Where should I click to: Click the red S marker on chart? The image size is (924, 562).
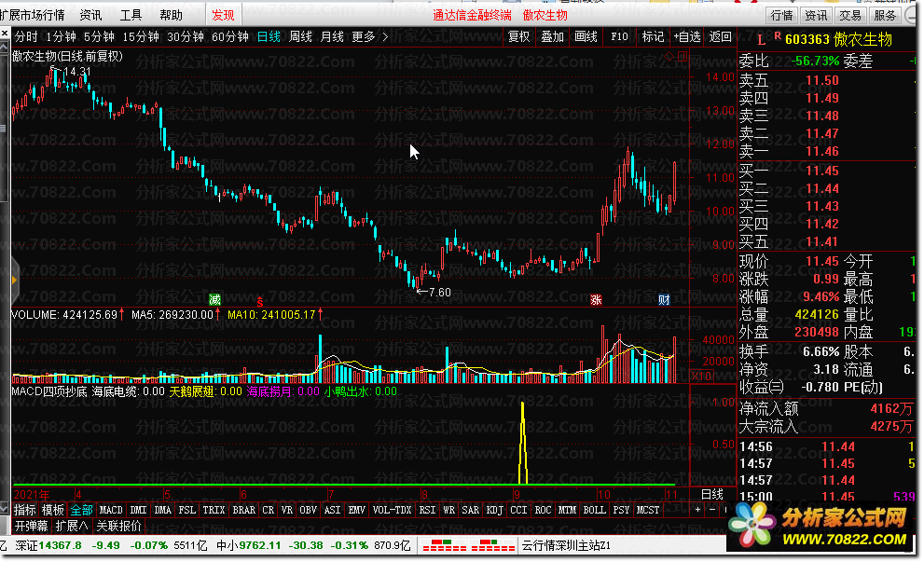260,302
